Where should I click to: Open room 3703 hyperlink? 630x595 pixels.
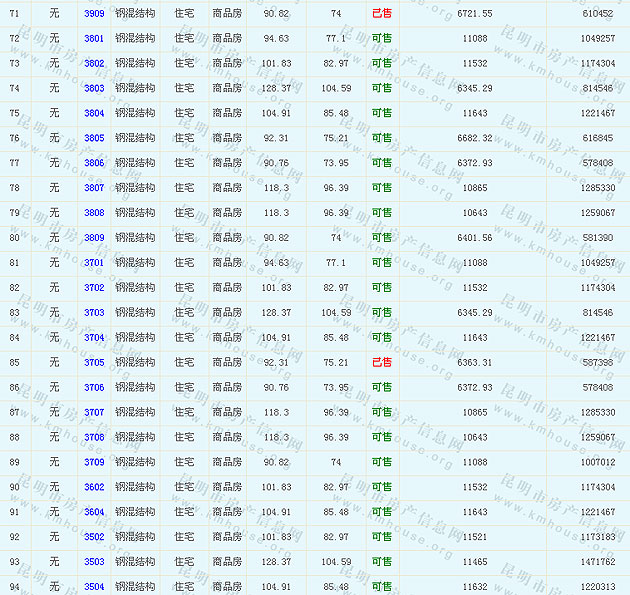coord(94,312)
